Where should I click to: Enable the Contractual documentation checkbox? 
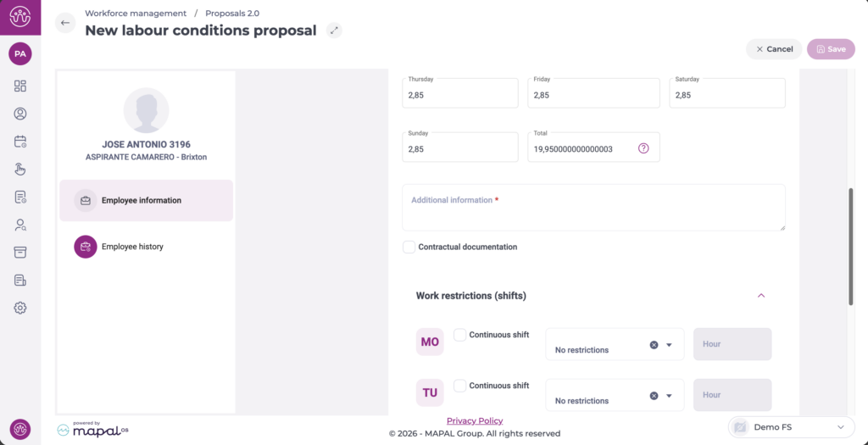(x=409, y=247)
